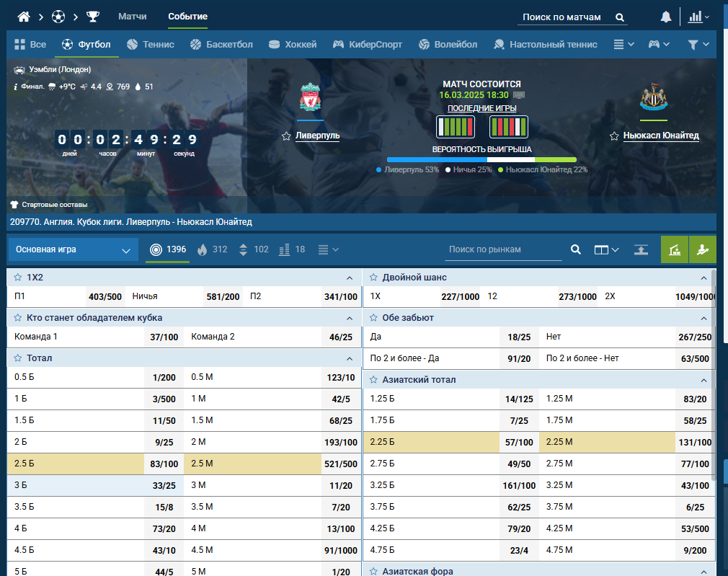The width and height of the screenshot is (728, 576).
Task: Show 102 markets up-down arrows filter
Action: (x=254, y=249)
